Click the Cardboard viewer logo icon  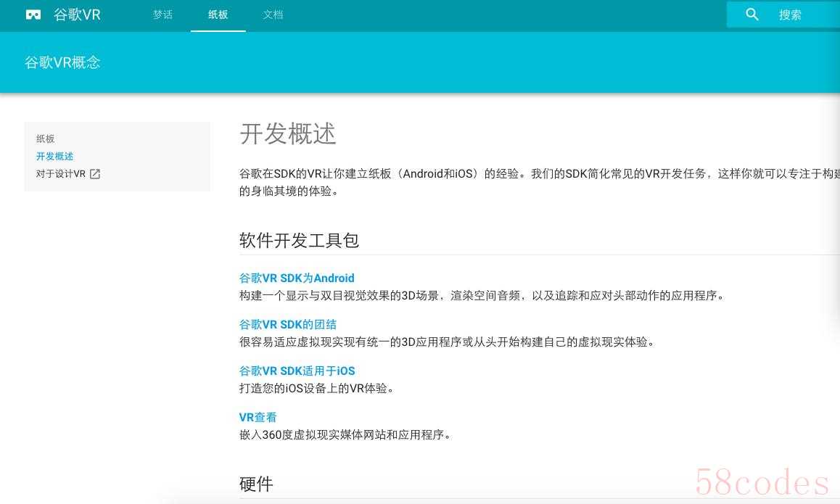click(x=33, y=15)
